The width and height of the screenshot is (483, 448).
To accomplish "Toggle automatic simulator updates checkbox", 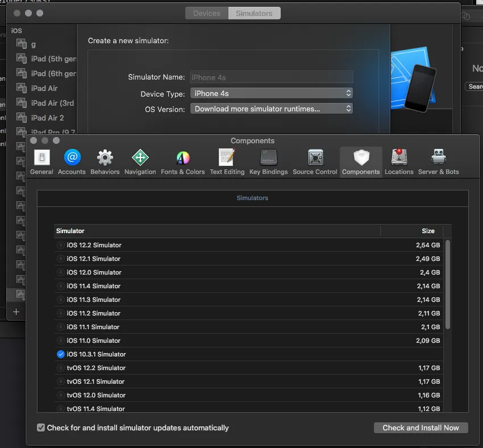I will click(41, 428).
